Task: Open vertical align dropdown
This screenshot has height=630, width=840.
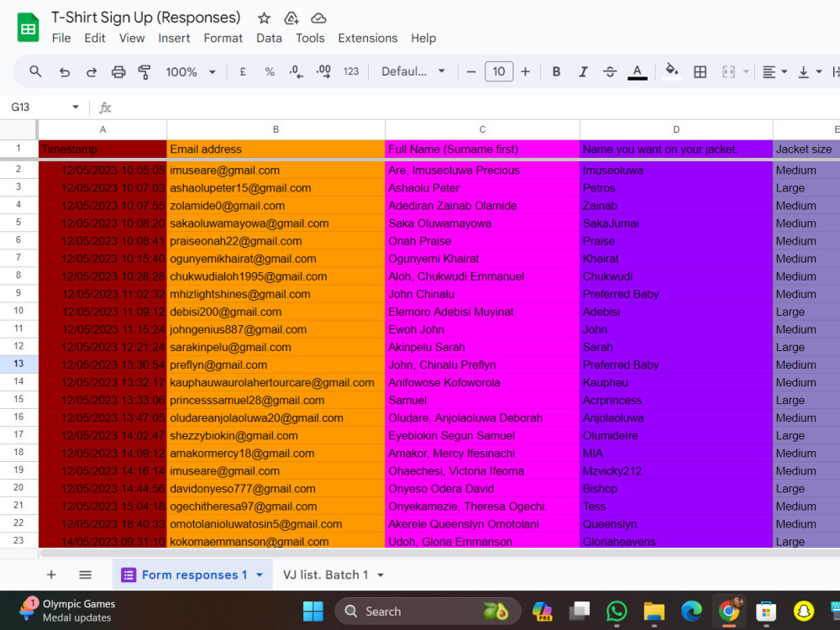Action: [x=810, y=71]
